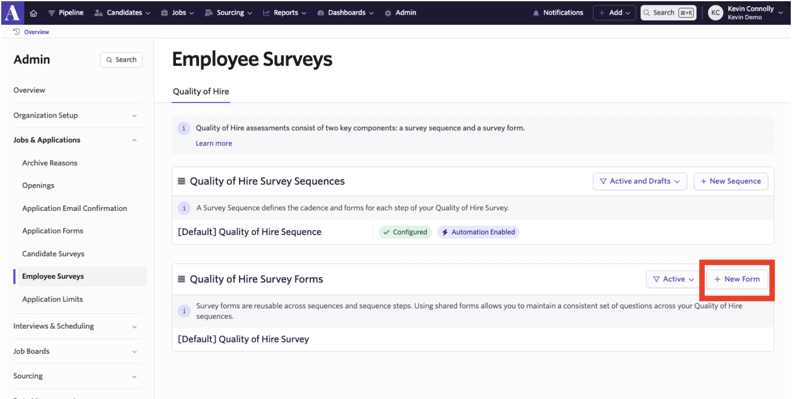Screen dimensions: 792x399
Task: Expand the Kevin Connolly account chevron
Action: (x=781, y=13)
